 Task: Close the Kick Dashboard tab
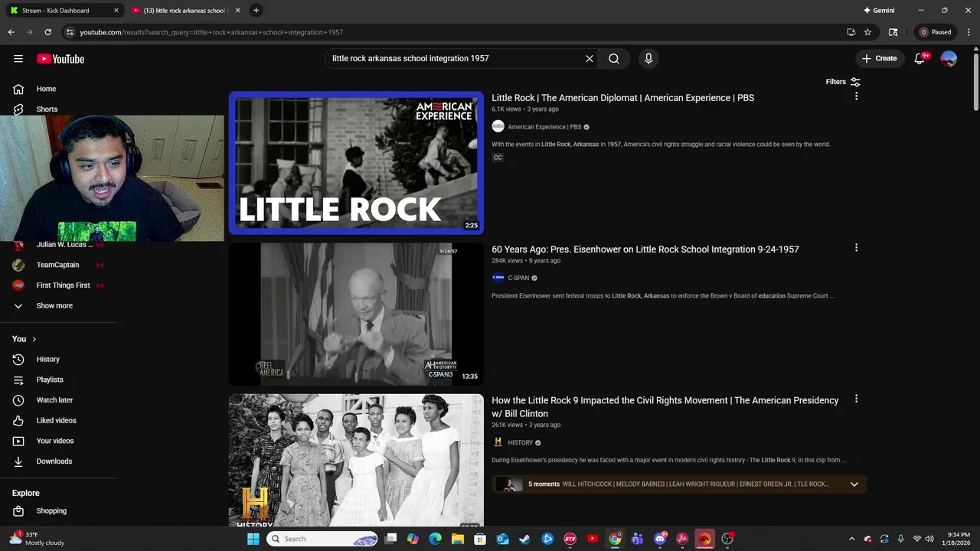click(x=116, y=11)
